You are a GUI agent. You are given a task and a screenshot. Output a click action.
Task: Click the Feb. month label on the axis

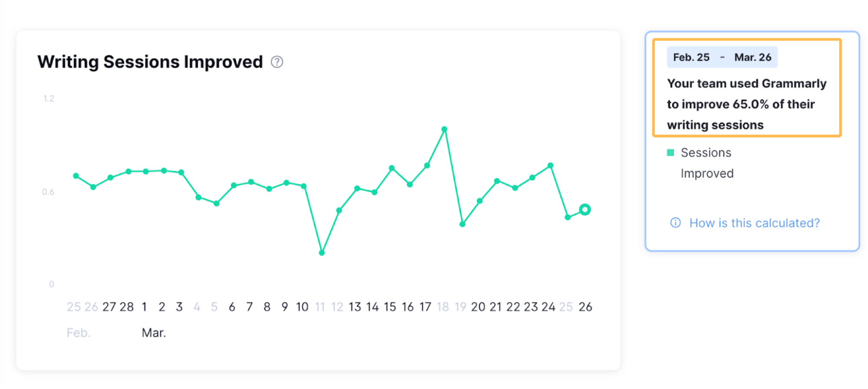[79, 332]
